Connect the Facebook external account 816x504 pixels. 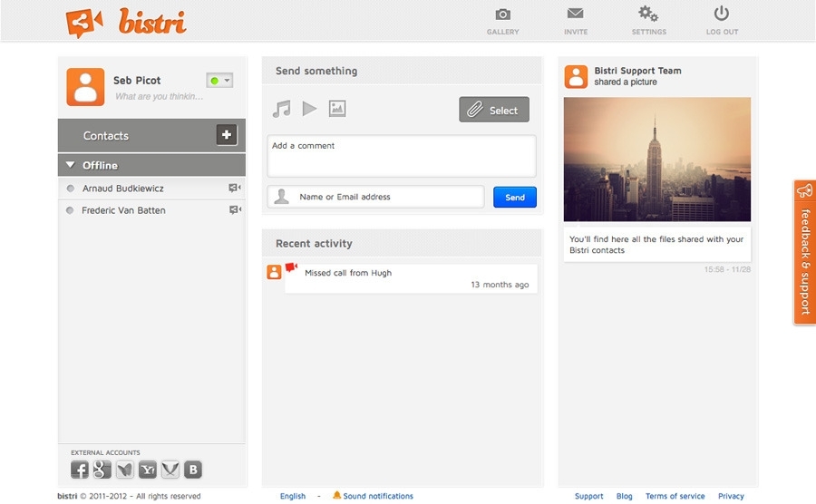pyautogui.click(x=79, y=470)
